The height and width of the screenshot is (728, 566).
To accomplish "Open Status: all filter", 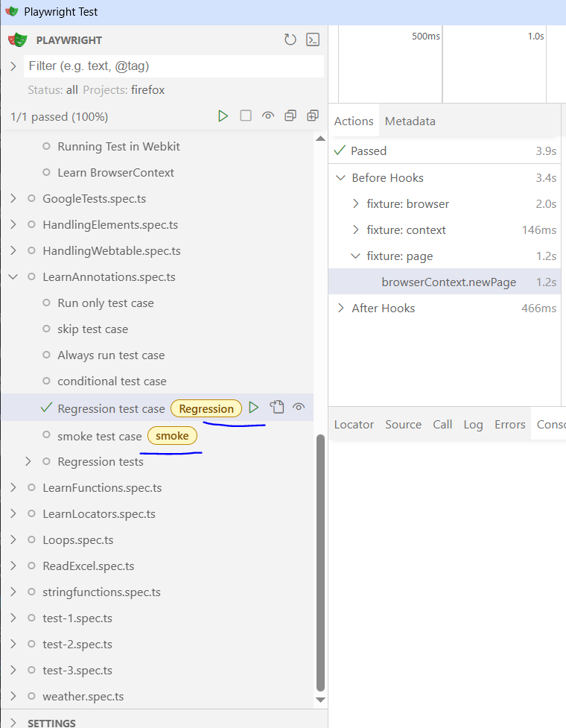I will click(52, 89).
